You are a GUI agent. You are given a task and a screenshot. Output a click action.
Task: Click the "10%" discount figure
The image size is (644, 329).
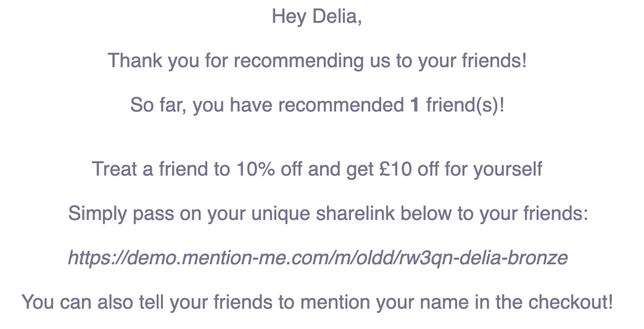click(x=255, y=169)
